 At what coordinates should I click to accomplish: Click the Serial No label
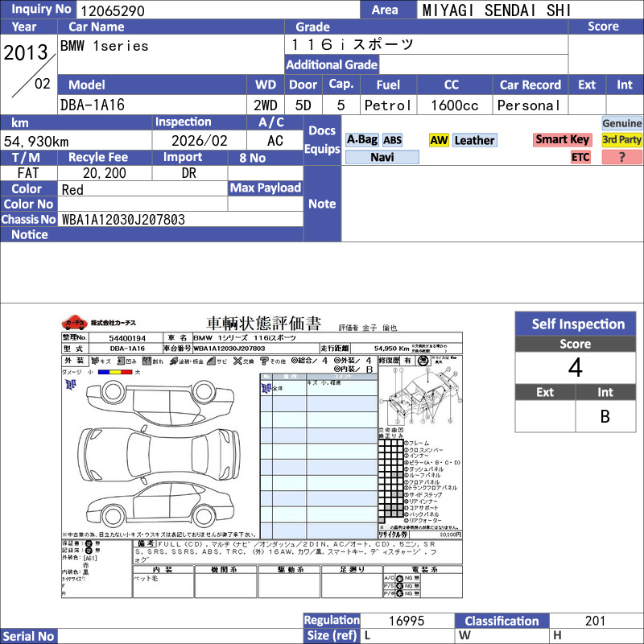click(x=28, y=636)
